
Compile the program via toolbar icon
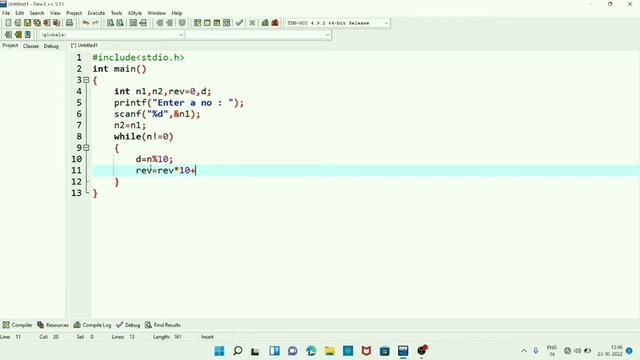(197, 23)
